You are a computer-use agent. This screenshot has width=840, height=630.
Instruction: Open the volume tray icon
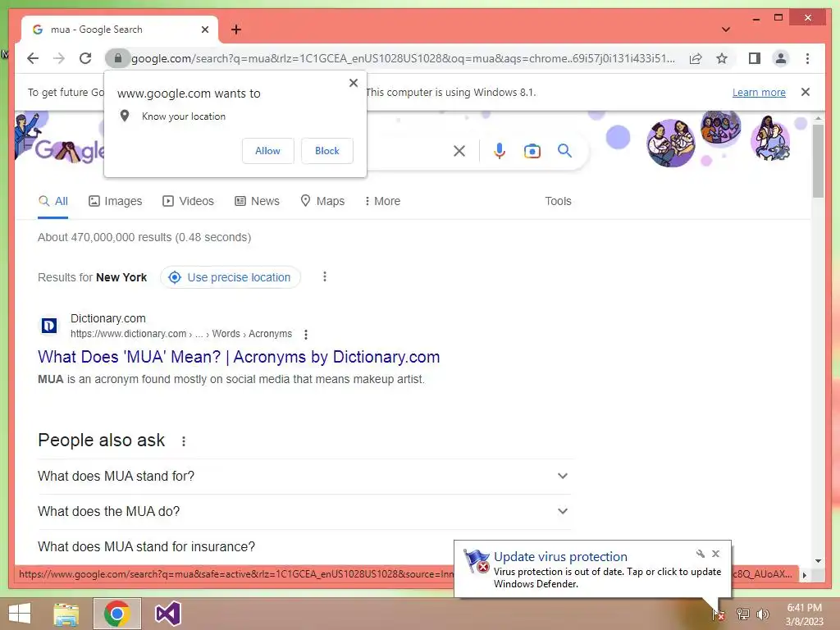click(763, 614)
